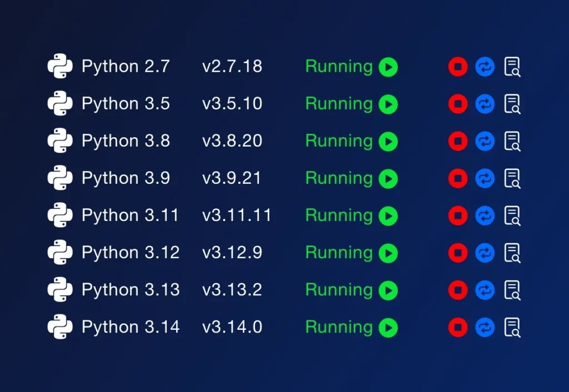Restart the Python 3.13 service
Viewport: 569px width, 392px height.
click(x=485, y=290)
